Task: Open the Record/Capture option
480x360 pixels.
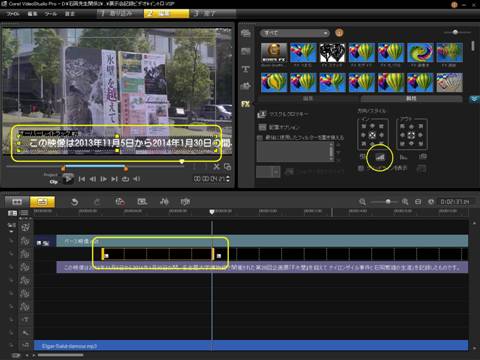Action: coord(120,202)
